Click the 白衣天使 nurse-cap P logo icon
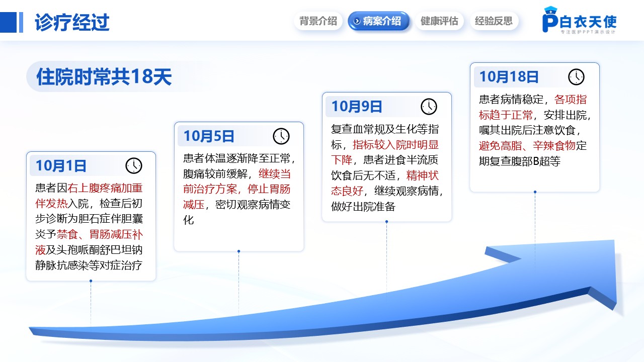 551,20
